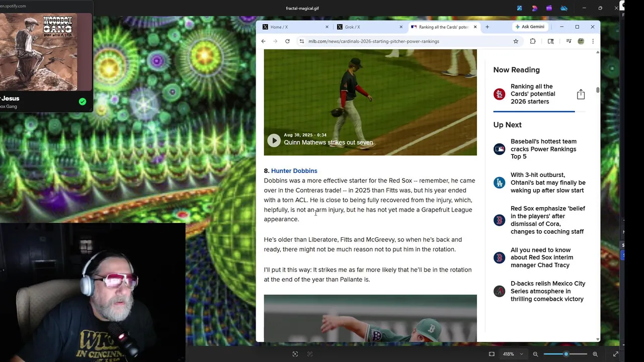
Task: Open the Hunter Dobbins player link
Action: 294,171
